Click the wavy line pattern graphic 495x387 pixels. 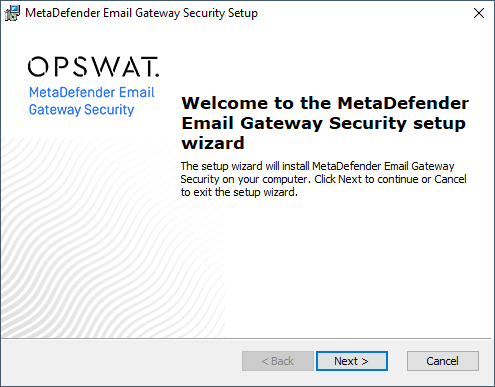pos(113,238)
